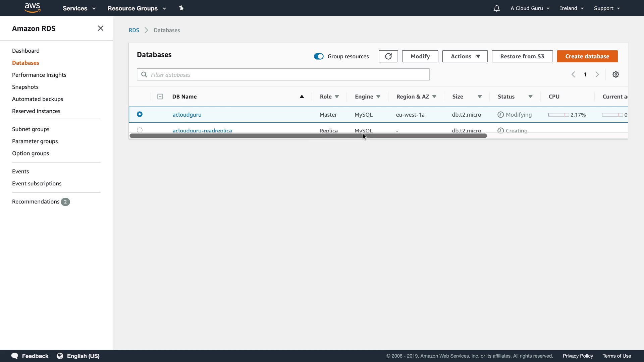The height and width of the screenshot is (362, 644).
Task: Click the select-all checkbox in table header
Action: click(x=160, y=97)
